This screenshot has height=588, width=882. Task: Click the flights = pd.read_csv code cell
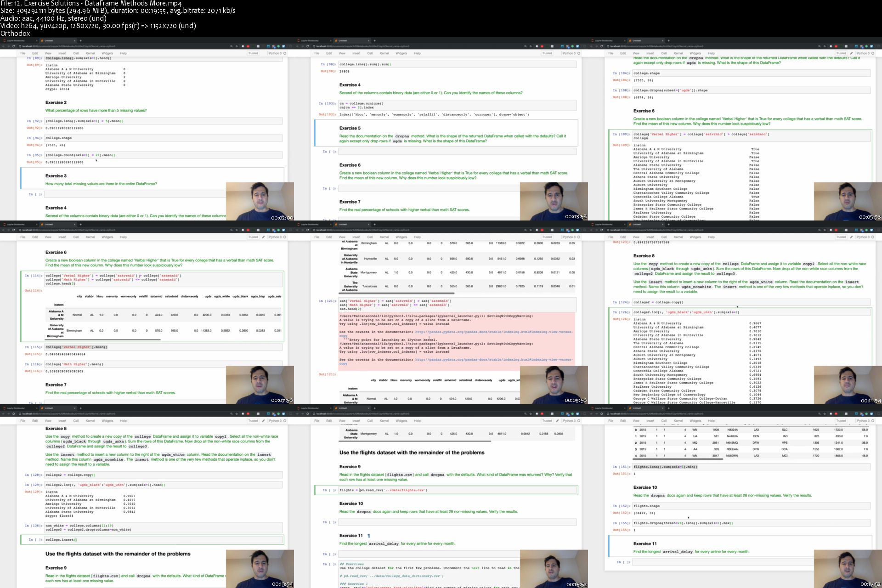(458, 490)
